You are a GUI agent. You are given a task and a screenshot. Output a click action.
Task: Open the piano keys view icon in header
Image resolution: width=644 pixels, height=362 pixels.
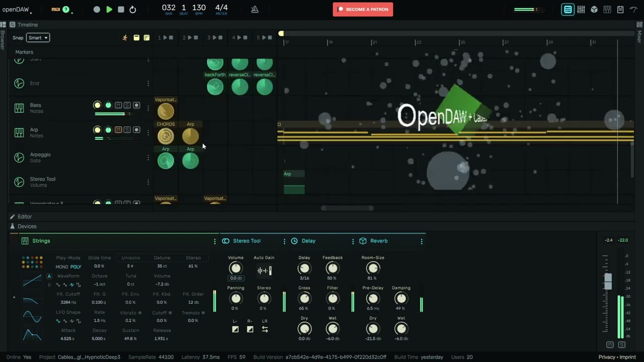coord(607,10)
